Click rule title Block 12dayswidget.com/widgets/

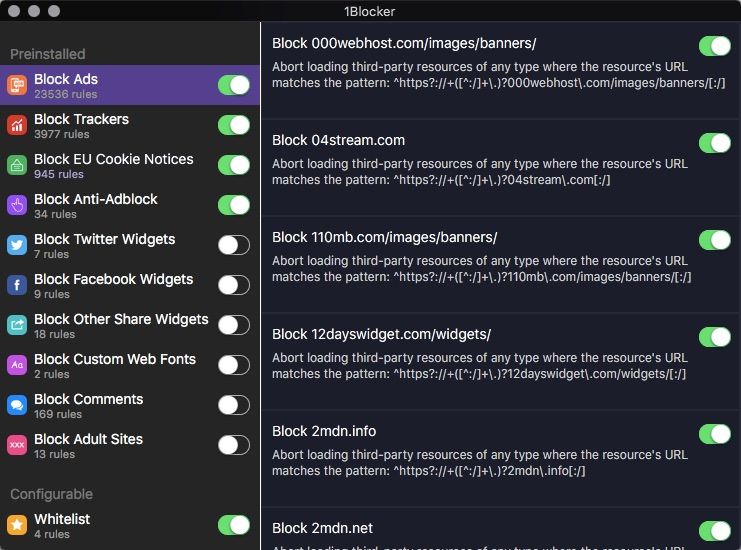coord(381,335)
